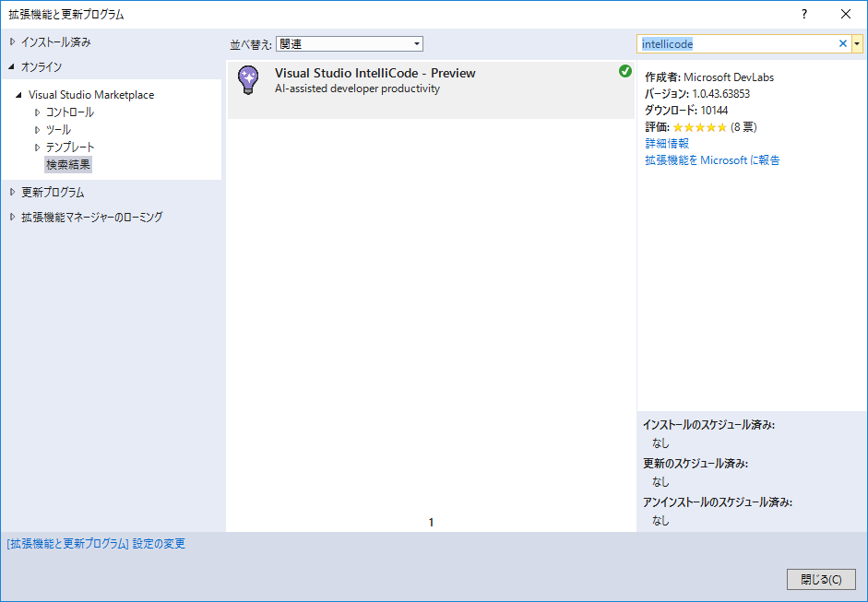The height and width of the screenshot is (602, 868).
Task: Expand the 拡張機能マネージャーのローミング node
Action: pos(12,217)
